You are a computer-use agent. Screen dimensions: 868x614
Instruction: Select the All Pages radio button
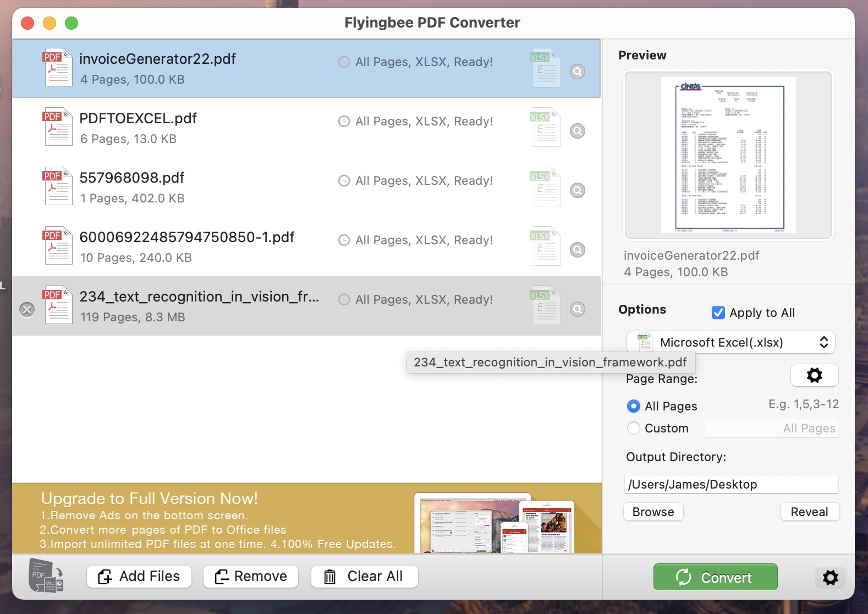pos(634,406)
